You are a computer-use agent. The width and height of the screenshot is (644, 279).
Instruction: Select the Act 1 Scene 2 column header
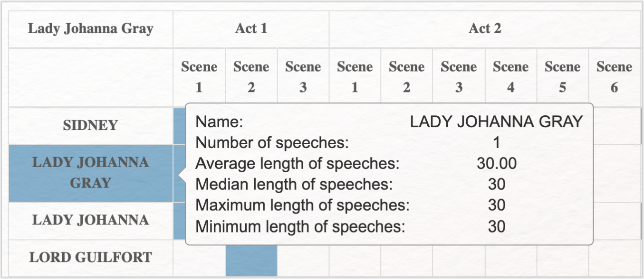(251, 77)
